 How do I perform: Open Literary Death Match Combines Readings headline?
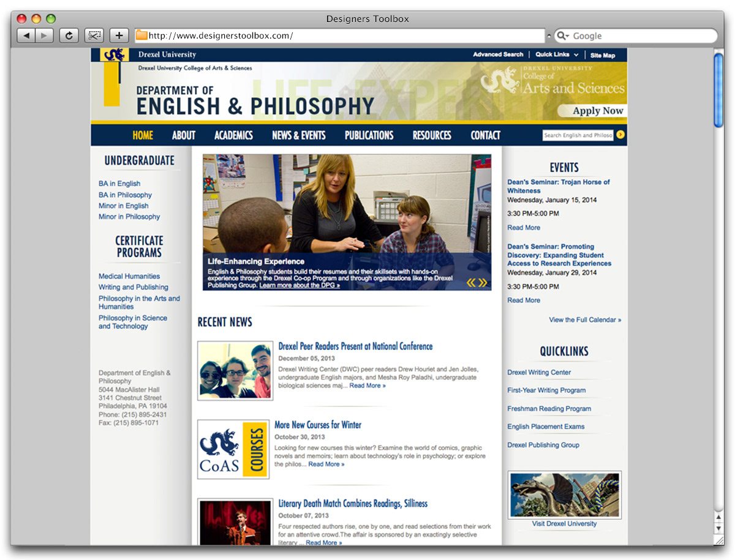pyautogui.click(x=353, y=504)
